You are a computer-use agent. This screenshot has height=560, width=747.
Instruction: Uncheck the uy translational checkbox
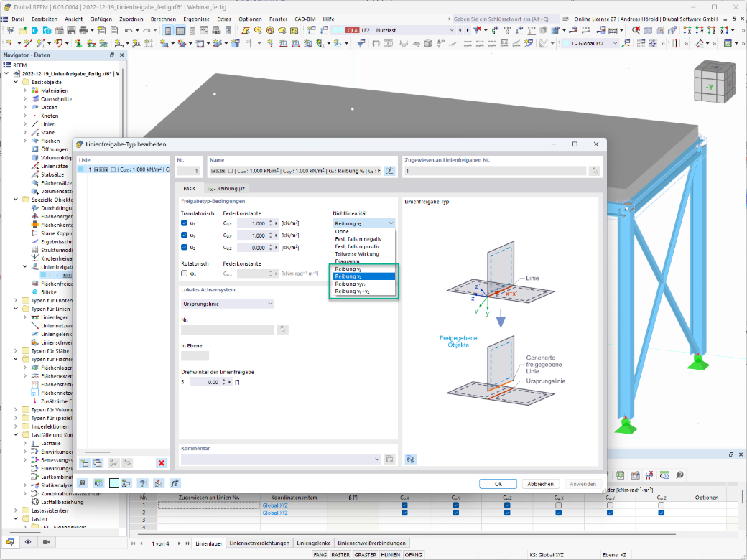click(185, 235)
